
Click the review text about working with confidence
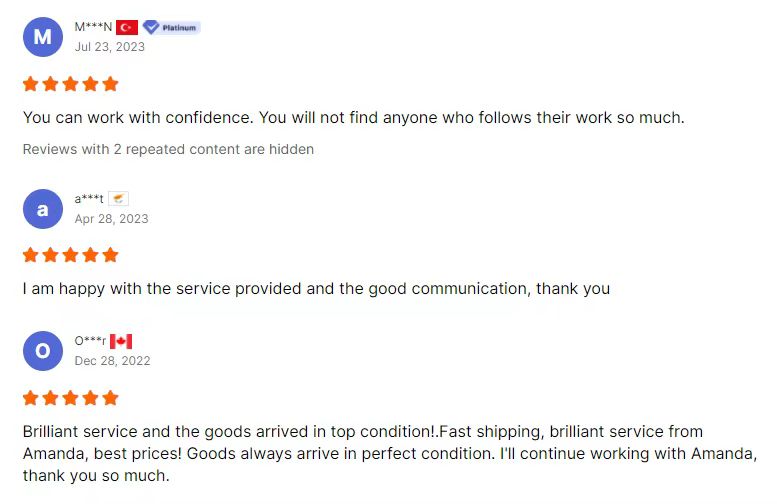[x=353, y=117]
